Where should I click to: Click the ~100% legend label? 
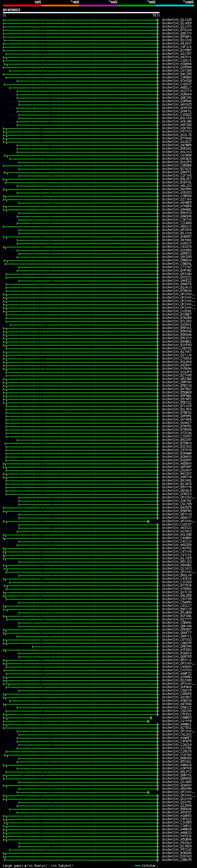[x=189, y=2]
